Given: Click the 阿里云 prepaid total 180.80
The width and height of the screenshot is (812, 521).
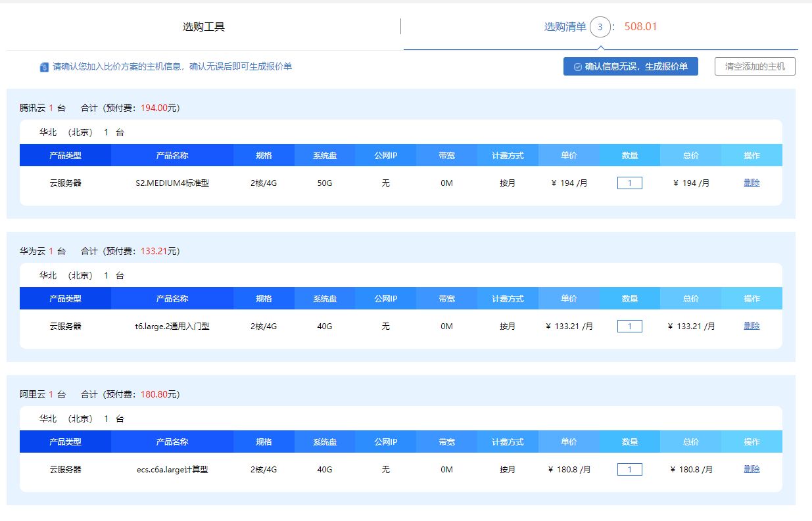Looking at the screenshot, I should click(155, 394).
